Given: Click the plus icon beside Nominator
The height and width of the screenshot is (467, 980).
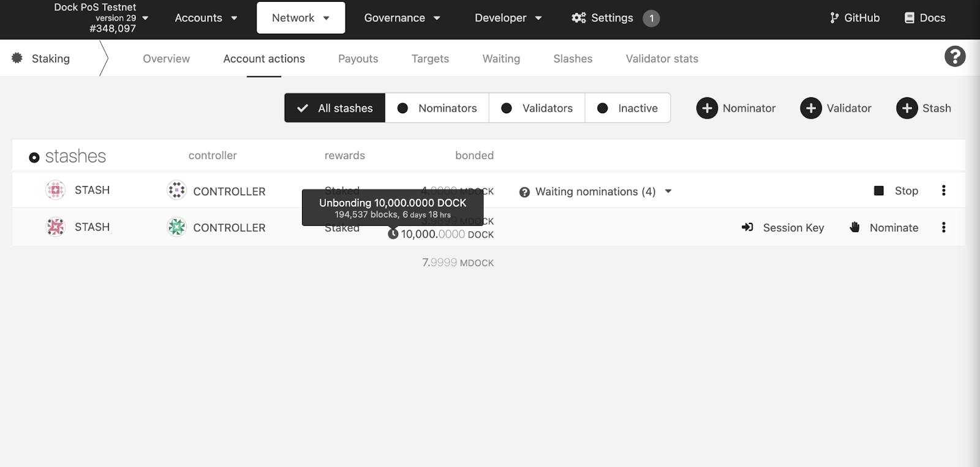Looking at the screenshot, I should [x=707, y=108].
